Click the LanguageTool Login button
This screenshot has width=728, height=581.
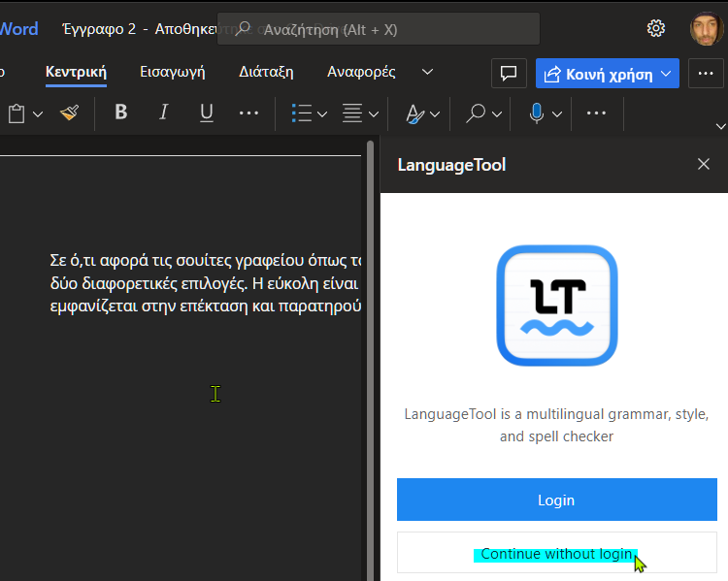point(557,500)
